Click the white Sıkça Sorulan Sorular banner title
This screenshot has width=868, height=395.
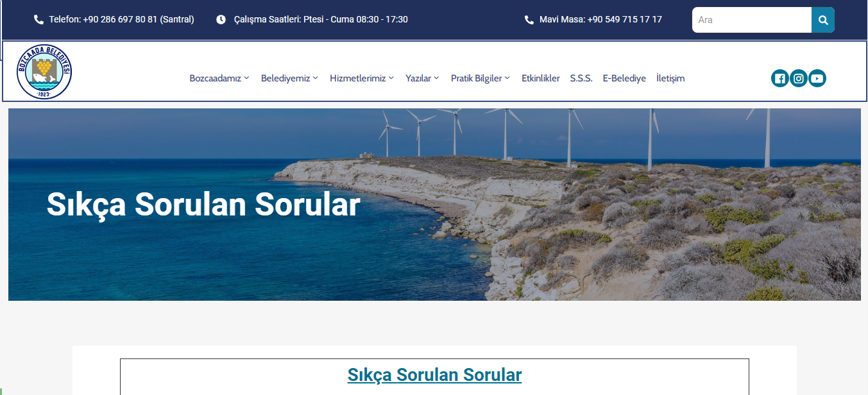point(203,205)
